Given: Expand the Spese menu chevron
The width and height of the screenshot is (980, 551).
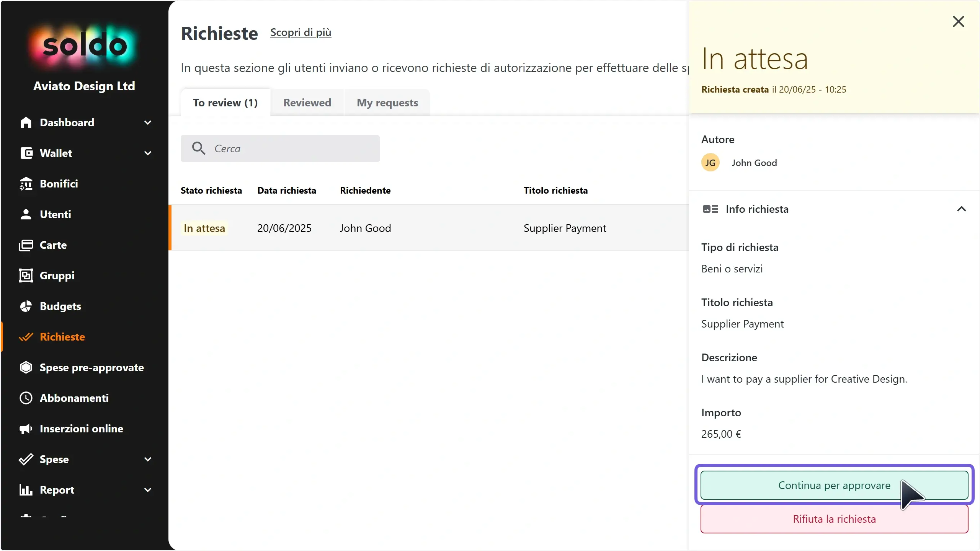Looking at the screenshot, I should [x=148, y=459].
